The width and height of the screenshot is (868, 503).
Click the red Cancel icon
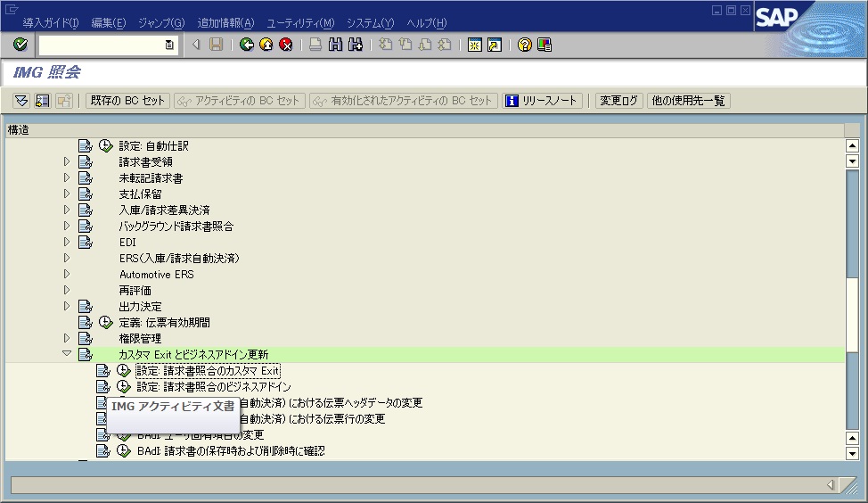click(285, 45)
